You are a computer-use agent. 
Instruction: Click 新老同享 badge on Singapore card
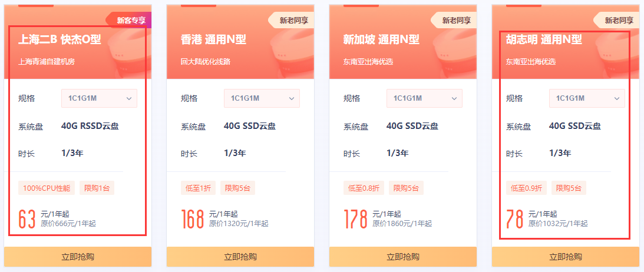[x=454, y=20]
